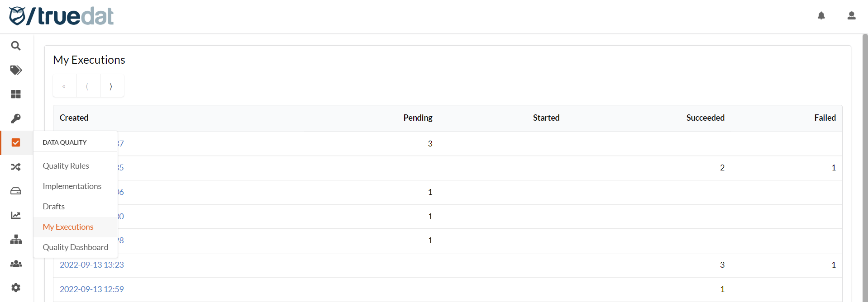Click the notifications bell icon
The height and width of the screenshot is (302, 868).
pyautogui.click(x=821, y=16)
